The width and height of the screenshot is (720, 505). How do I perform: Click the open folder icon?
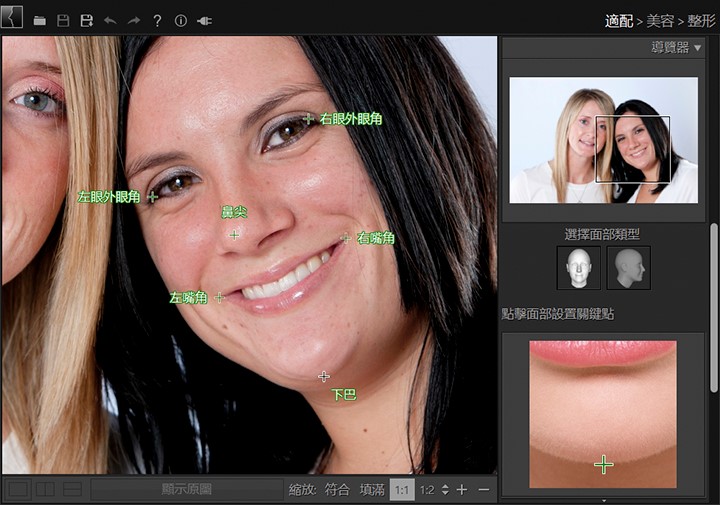point(40,20)
